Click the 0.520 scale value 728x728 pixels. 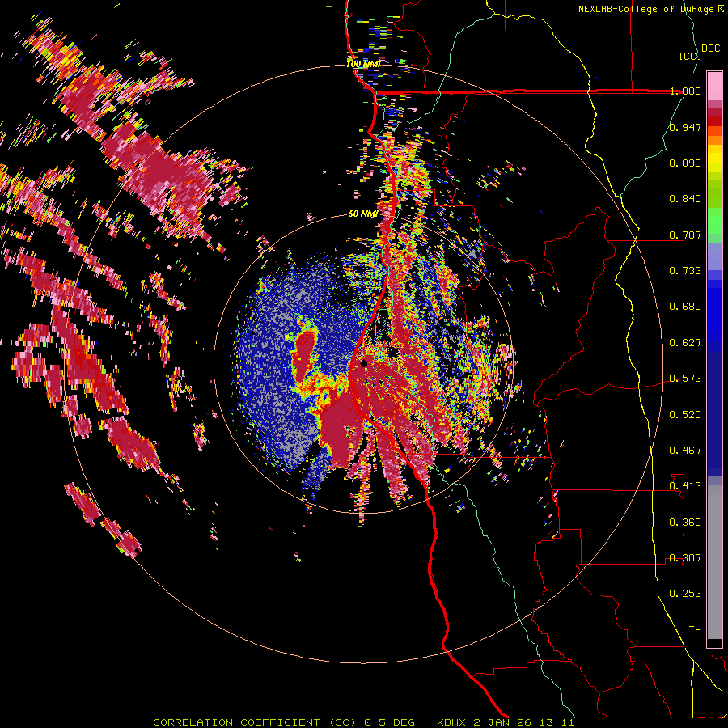pyautogui.click(x=685, y=415)
